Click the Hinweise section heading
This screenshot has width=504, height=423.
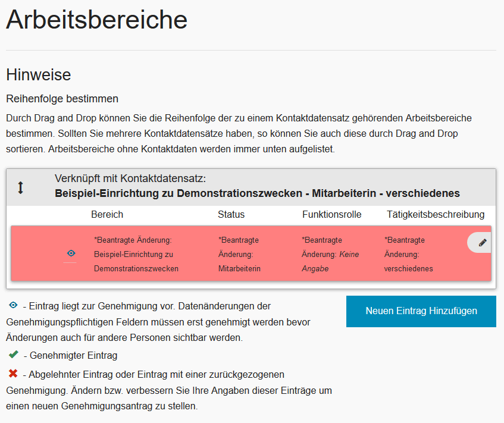point(39,75)
